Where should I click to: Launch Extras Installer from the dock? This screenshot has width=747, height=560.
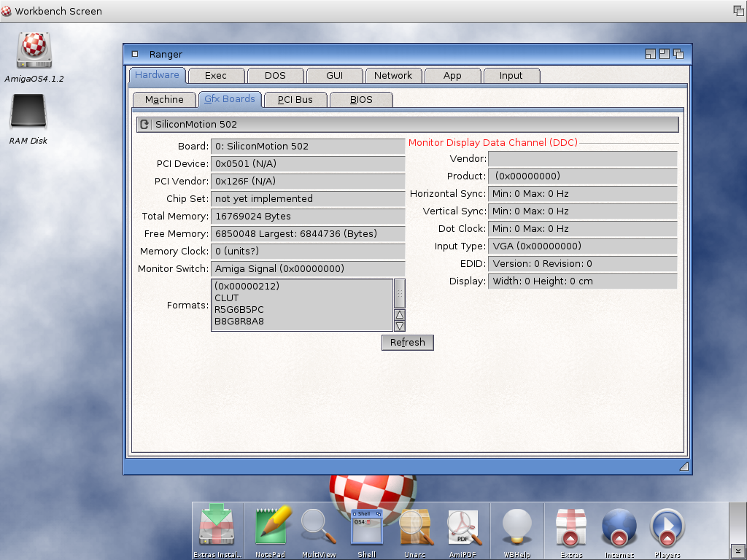(x=217, y=526)
